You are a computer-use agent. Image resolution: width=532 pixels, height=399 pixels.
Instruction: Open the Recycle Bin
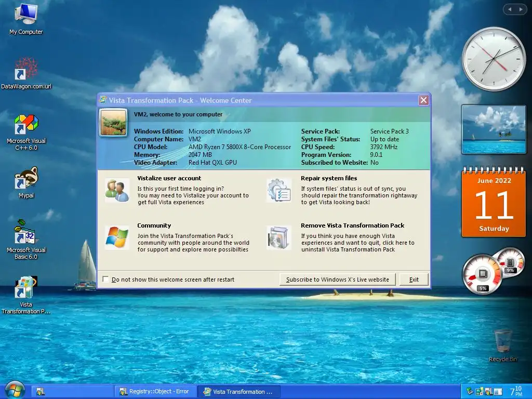pos(503,345)
